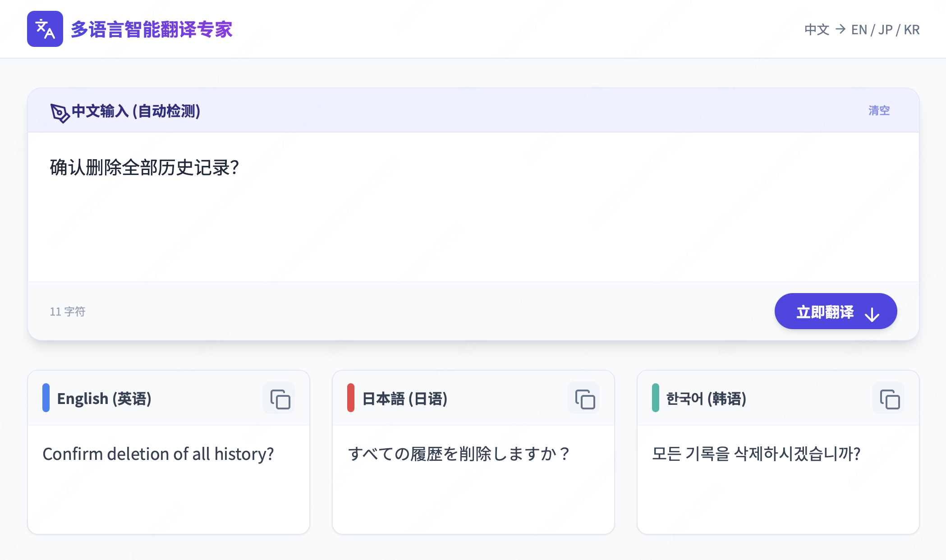Click the 11 字符 character counter

[68, 312]
